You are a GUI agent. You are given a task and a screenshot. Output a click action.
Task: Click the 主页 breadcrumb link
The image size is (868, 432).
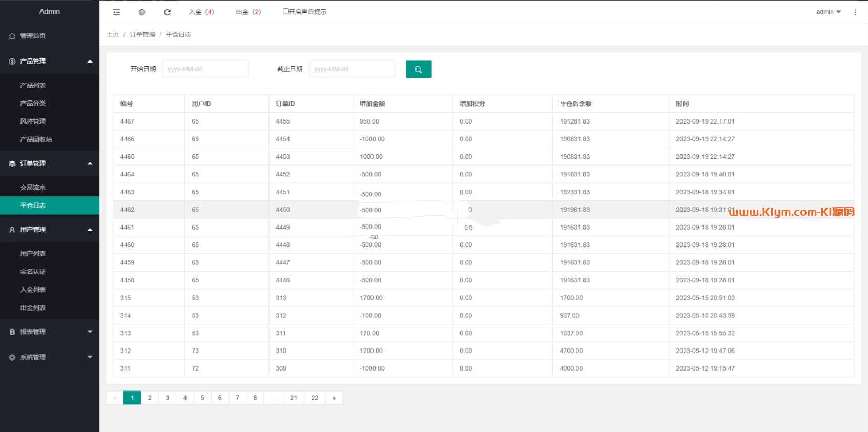click(x=112, y=34)
